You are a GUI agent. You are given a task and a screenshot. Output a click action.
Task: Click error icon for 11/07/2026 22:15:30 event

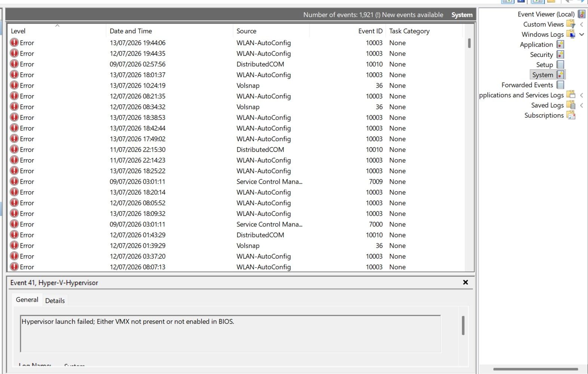14,149
